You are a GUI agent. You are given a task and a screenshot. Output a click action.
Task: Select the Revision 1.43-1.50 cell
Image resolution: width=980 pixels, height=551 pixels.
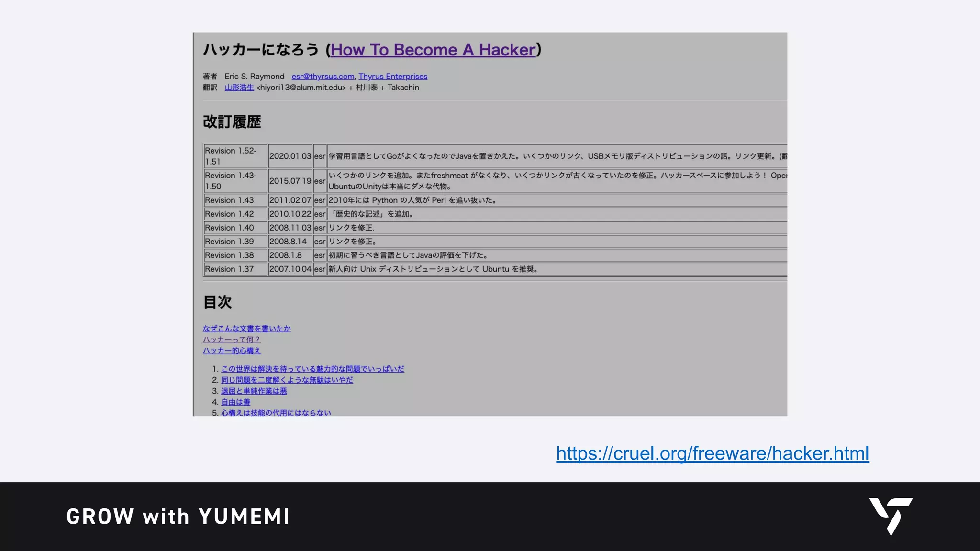[235, 181]
